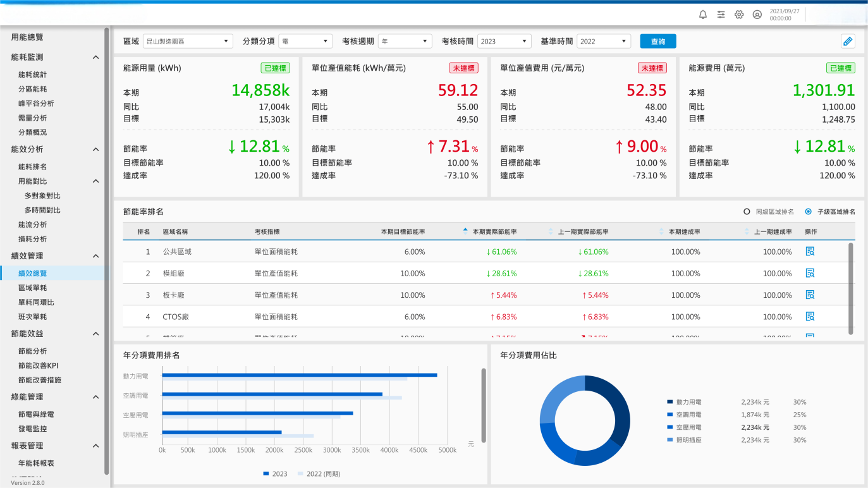The width and height of the screenshot is (868, 488).
Task: Open 單耗同環比 in sidebar
Action: [36, 303]
